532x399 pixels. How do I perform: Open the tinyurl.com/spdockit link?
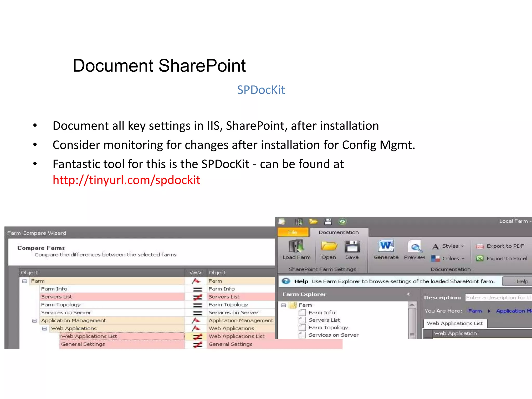(x=126, y=180)
